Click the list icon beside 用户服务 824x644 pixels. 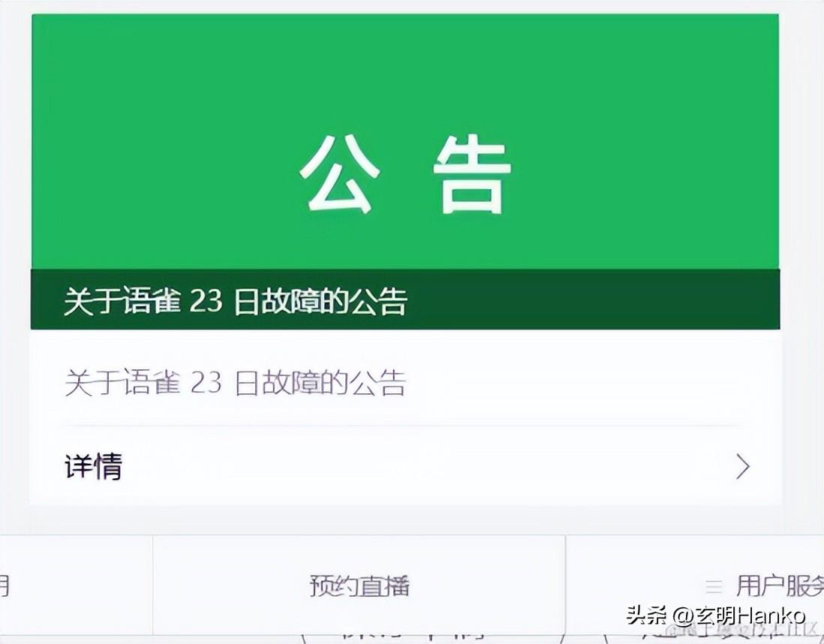tap(714, 585)
